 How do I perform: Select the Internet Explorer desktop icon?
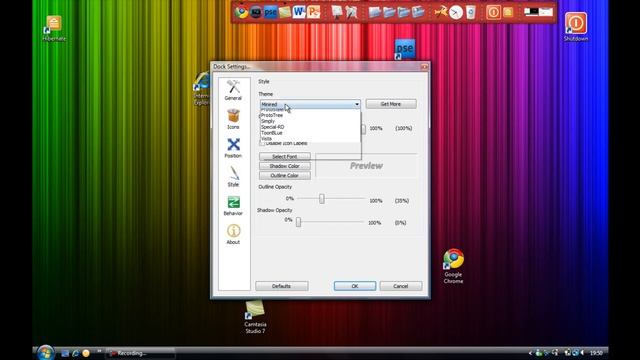(x=202, y=89)
